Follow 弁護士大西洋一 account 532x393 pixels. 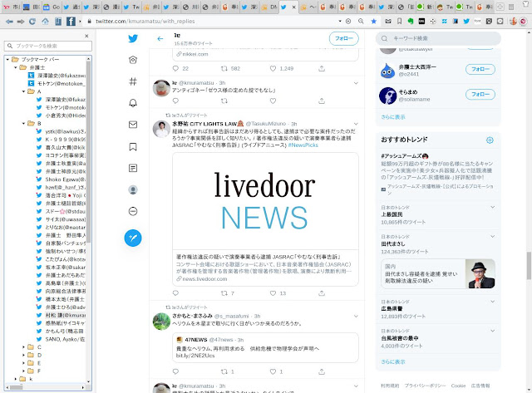[x=480, y=69]
